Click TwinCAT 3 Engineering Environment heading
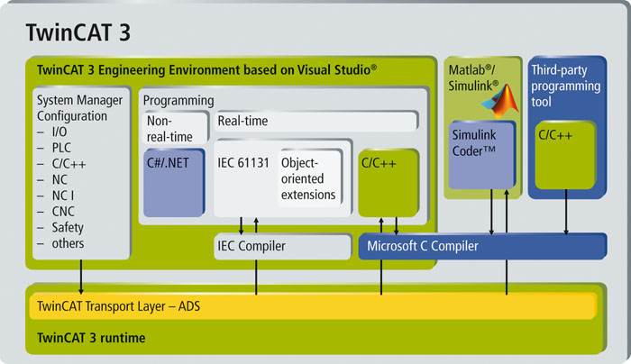631x364 pixels. click(x=206, y=70)
